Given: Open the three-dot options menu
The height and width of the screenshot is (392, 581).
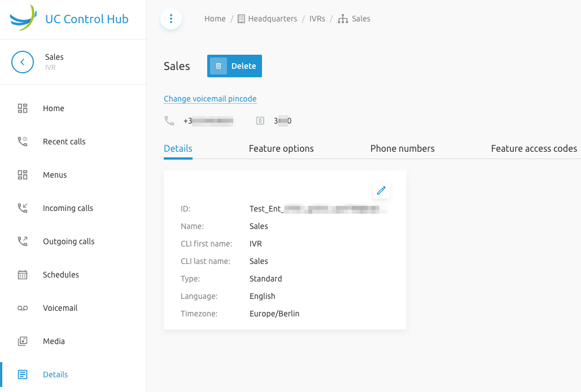Looking at the screenshot, I should coord(171,19).
